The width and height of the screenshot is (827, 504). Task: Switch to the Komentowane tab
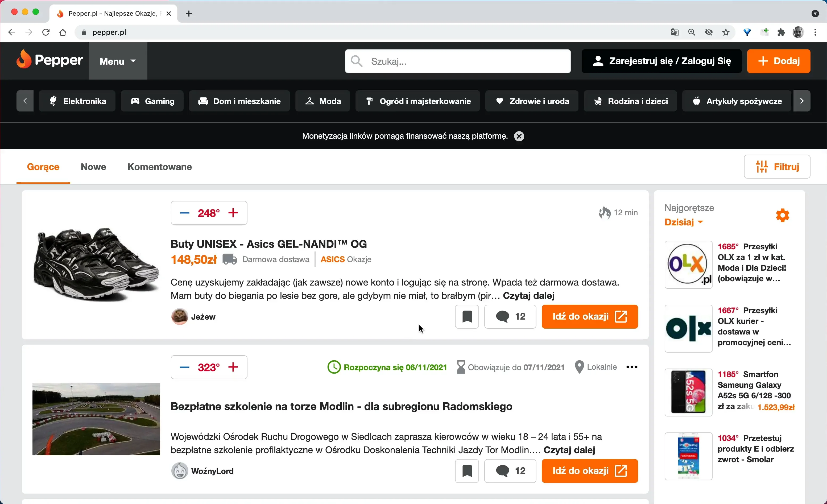pyautogui.click(x=159, y=167)
